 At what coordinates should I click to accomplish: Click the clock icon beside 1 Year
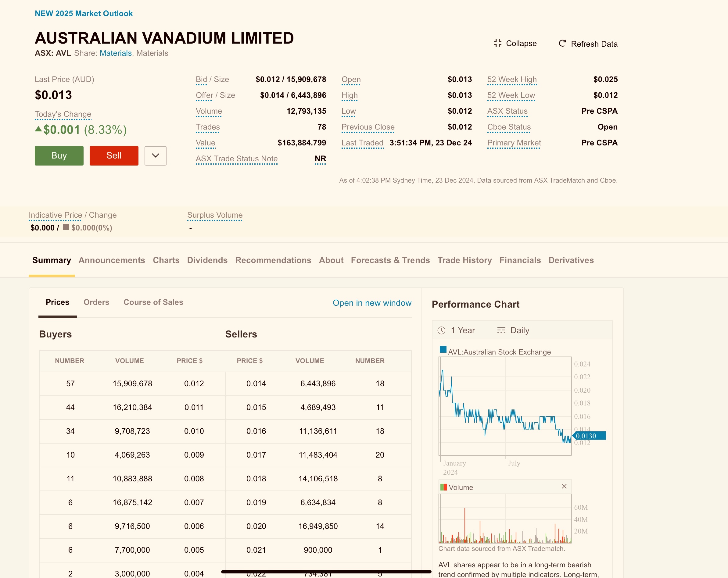coord(441,330)
